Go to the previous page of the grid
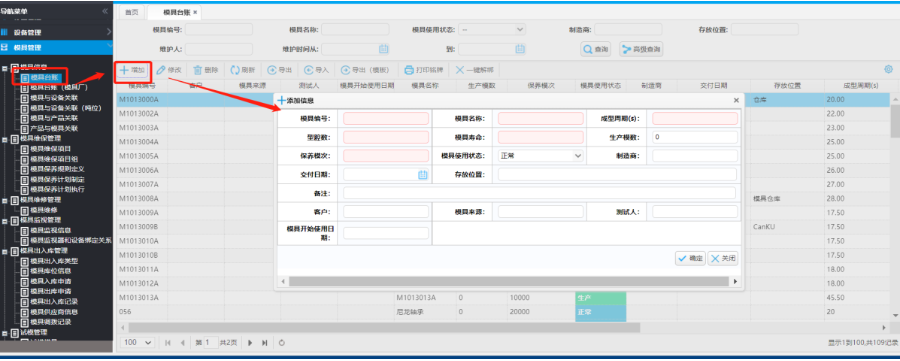900x361 pixels. [x=183, y=343]
